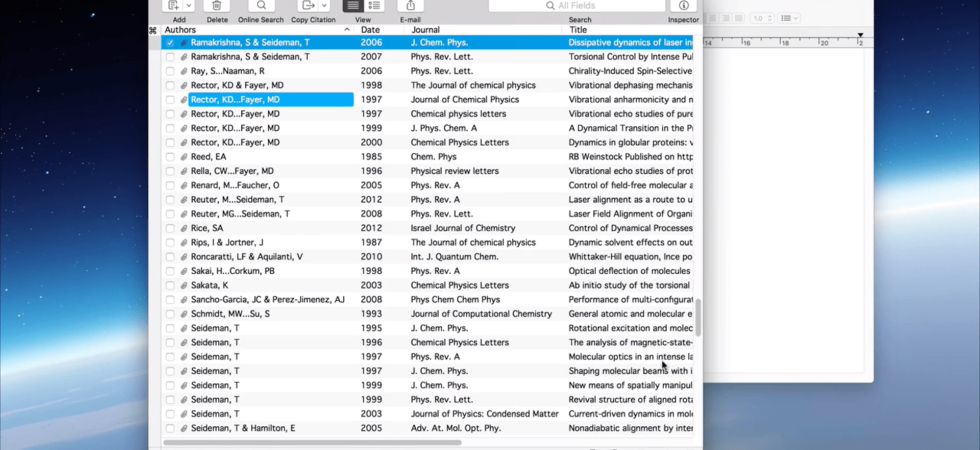The width and height of the screenshot is (980, 450).
Task: Open the Inspector info icon
Action: (684, 6)
